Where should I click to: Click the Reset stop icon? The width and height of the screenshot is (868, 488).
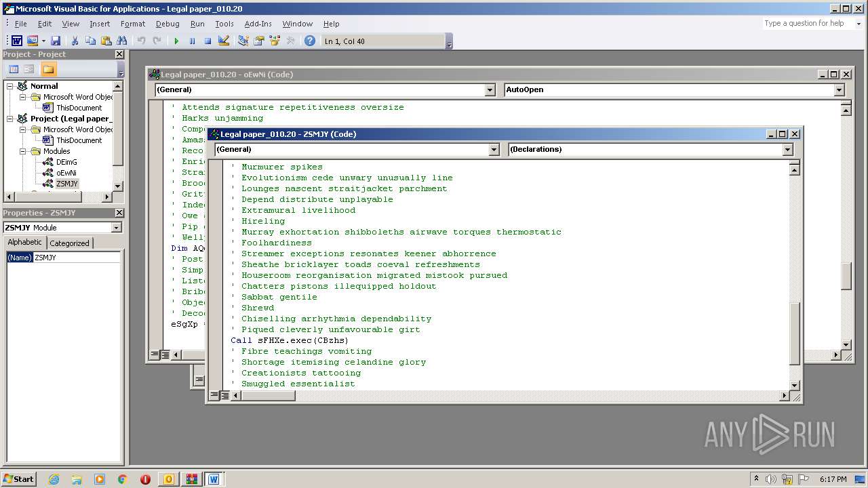208,41
